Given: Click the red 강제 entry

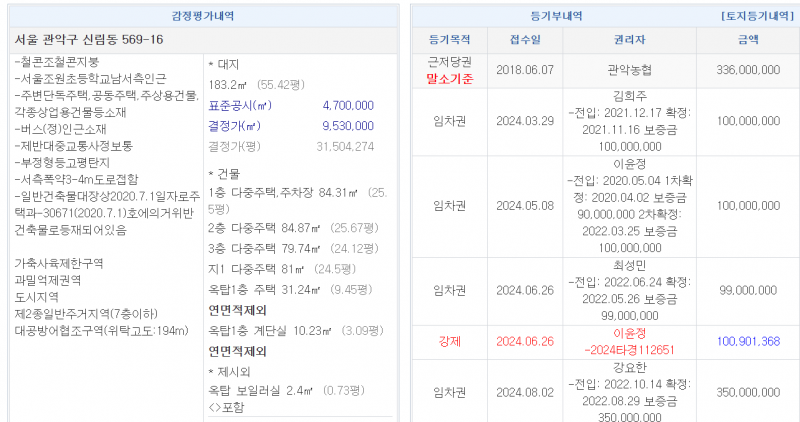Looking at the screenshot, I should click(x=449, y=341).
